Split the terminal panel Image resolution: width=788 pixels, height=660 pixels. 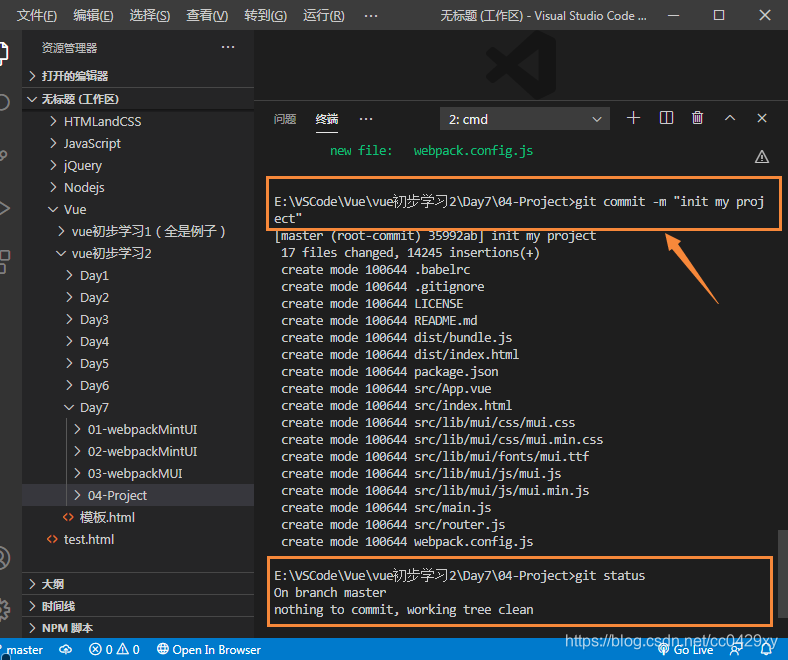pos(666,118)
